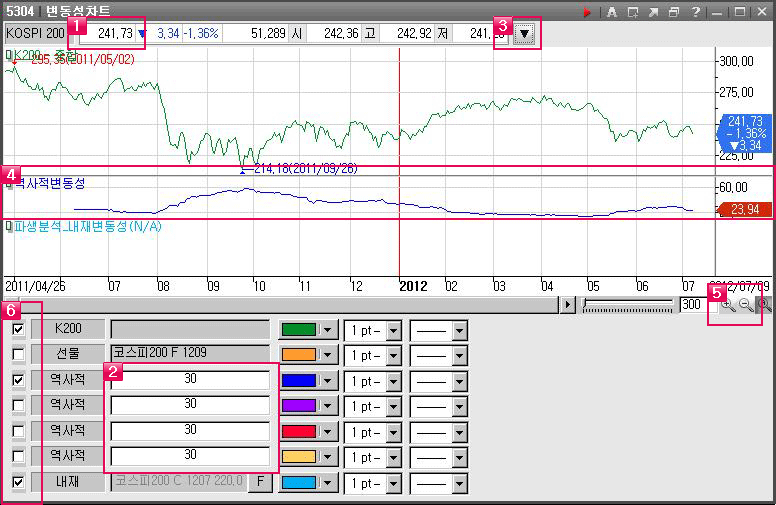Click the chart range slider track
Screen dimensions: 776x505
coord(628,304)
